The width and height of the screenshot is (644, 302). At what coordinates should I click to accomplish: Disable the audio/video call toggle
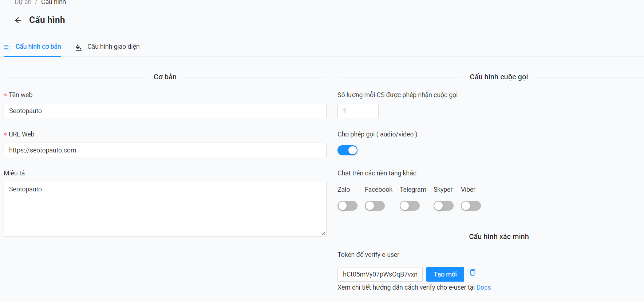[x=347, y=150]
